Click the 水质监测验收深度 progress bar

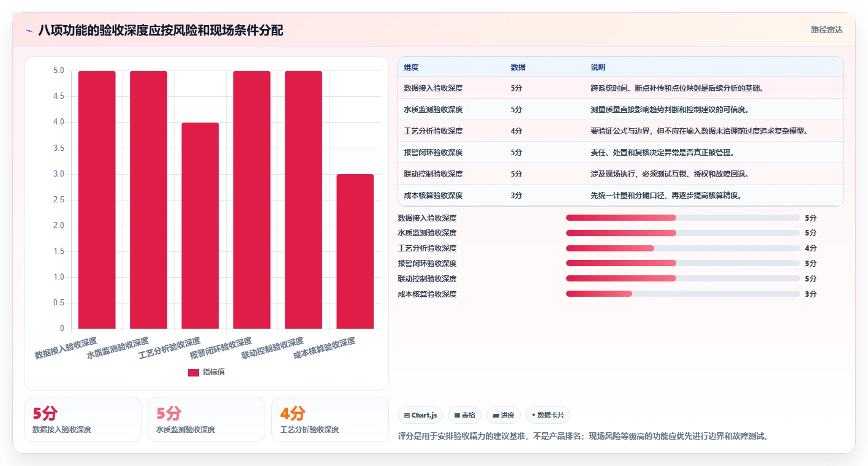(x=683, y=233)
